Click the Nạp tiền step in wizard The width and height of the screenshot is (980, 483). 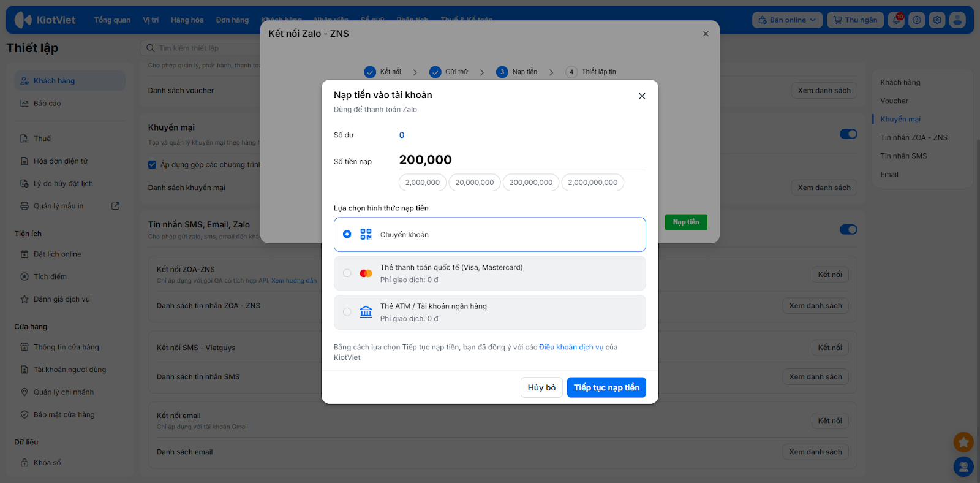(x=517, y=72)
